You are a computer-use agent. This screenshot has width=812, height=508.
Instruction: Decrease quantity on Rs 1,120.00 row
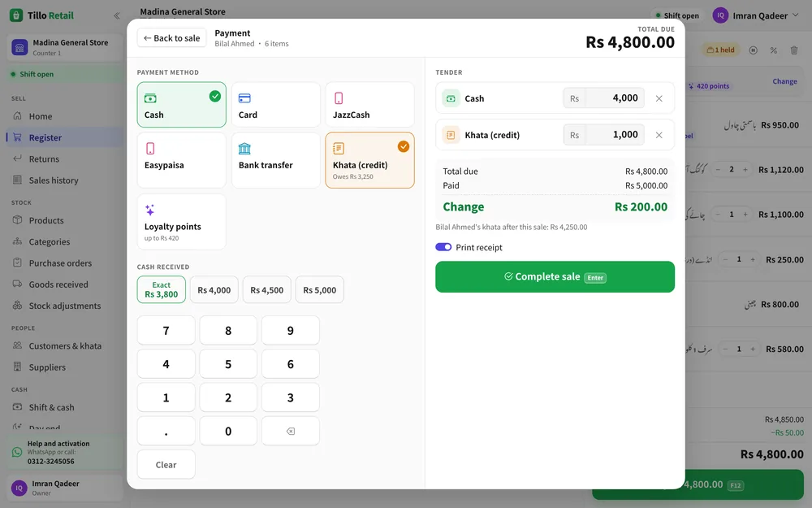coord(718,170)
